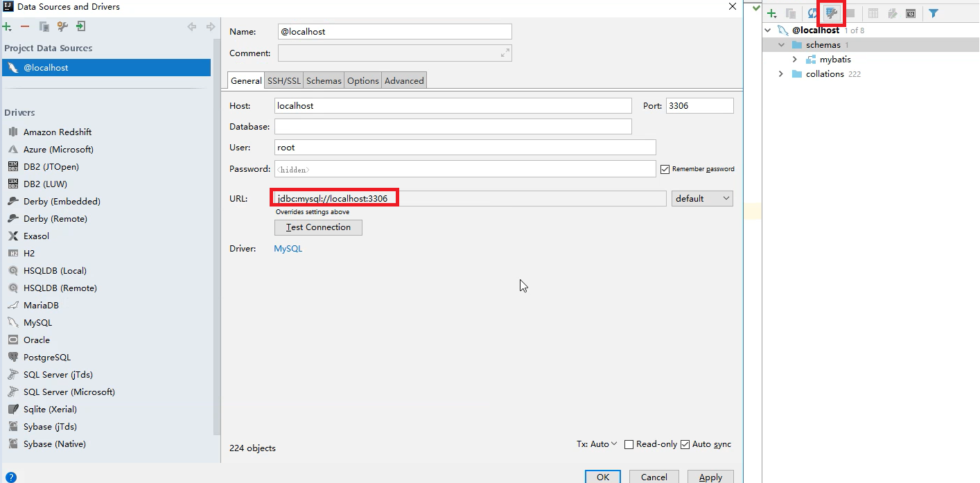
Task: Select the SQL Server (Microsoft) driver entry
Action: [x=69, y=392]
